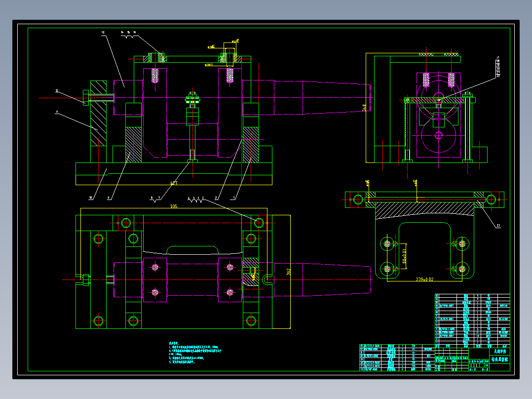
Task: Select part callout number 2
Action: coord(216,198)
